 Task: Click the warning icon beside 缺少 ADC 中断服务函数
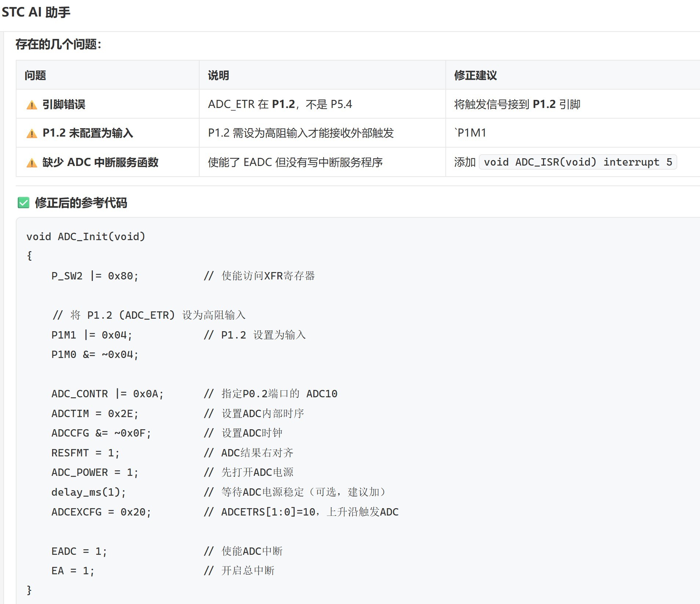pos(32,163)
